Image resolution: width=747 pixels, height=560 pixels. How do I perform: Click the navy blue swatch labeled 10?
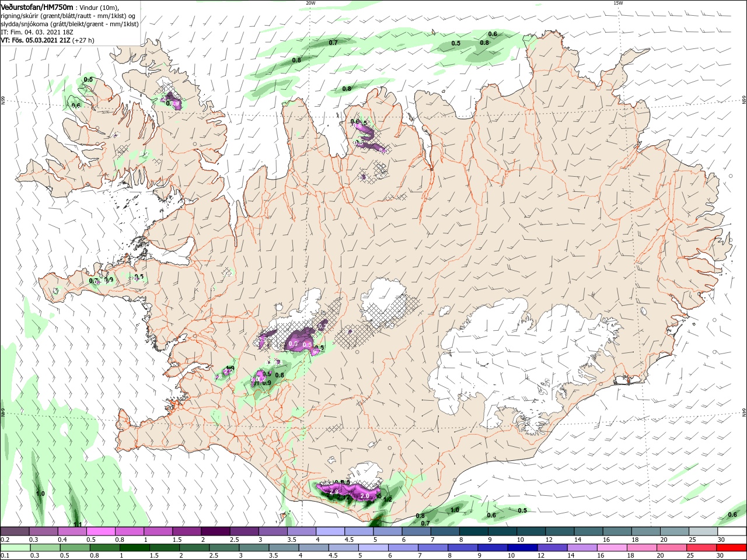(522, 548)
